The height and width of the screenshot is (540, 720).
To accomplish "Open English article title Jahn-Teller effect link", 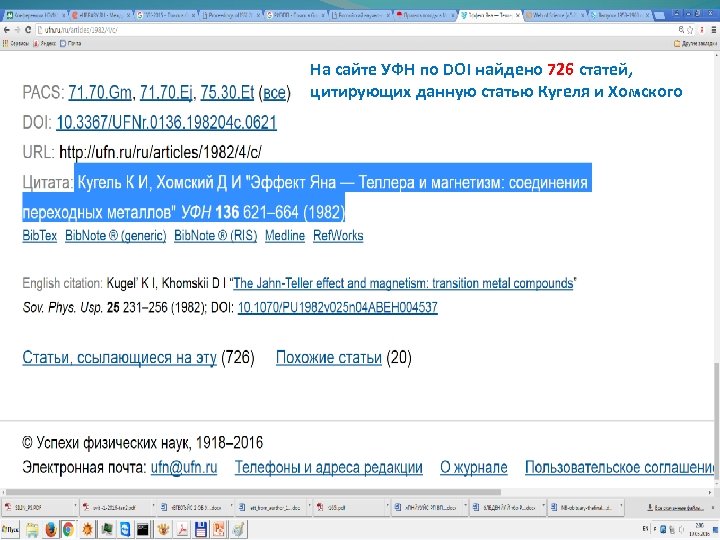I will (x=403, y=283).
